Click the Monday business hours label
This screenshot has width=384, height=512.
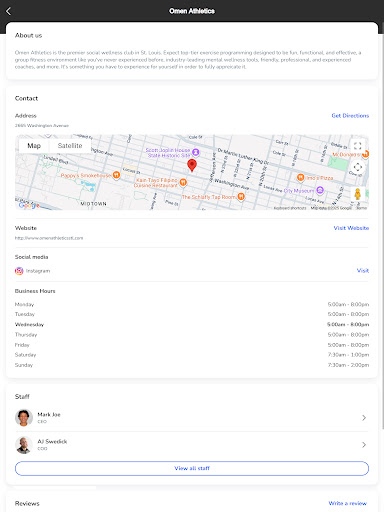point(24,304)
